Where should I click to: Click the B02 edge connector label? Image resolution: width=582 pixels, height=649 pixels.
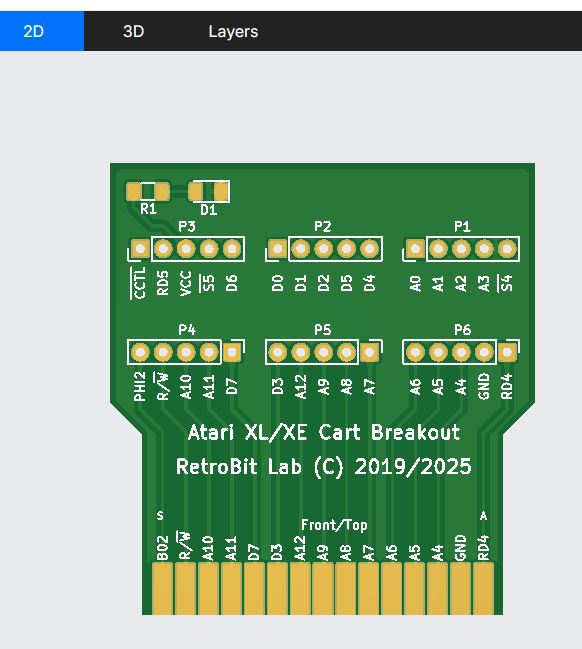point(163,548)
